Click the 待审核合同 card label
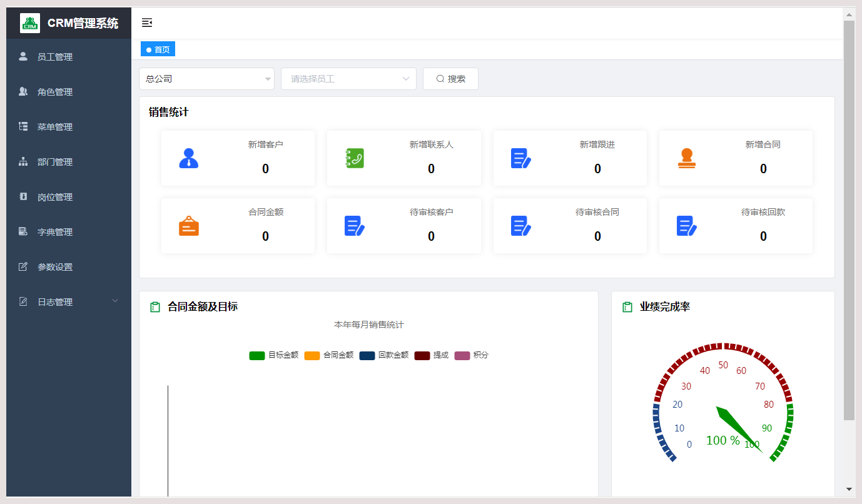 pos(597,212)
